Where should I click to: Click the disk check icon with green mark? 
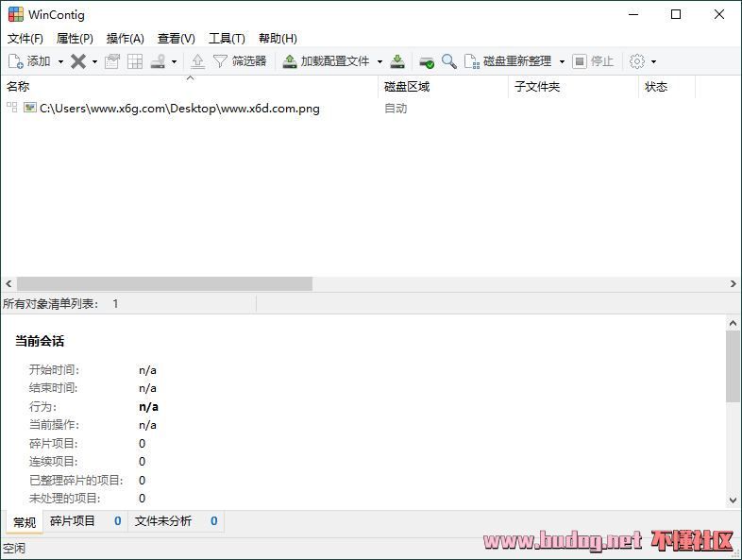tap(427, 61)
